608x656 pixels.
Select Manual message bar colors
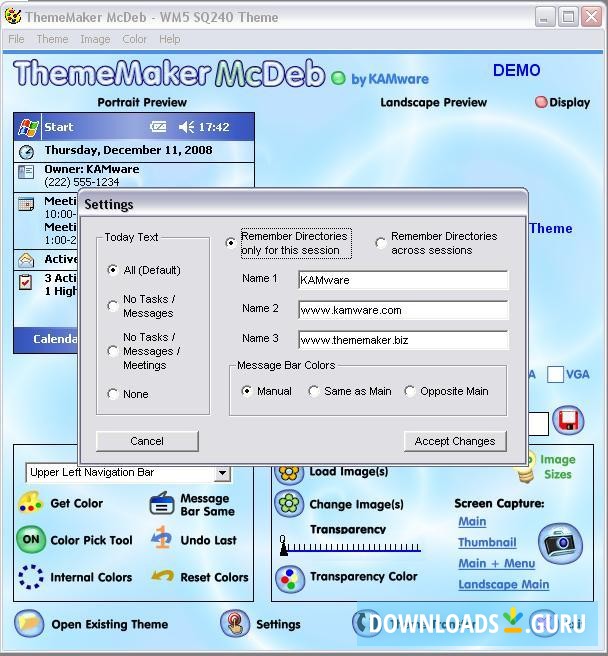coord(246,391)
